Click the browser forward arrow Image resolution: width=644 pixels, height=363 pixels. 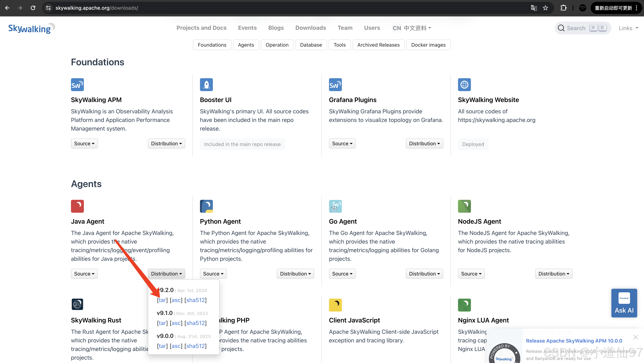[x=20, y=8]
